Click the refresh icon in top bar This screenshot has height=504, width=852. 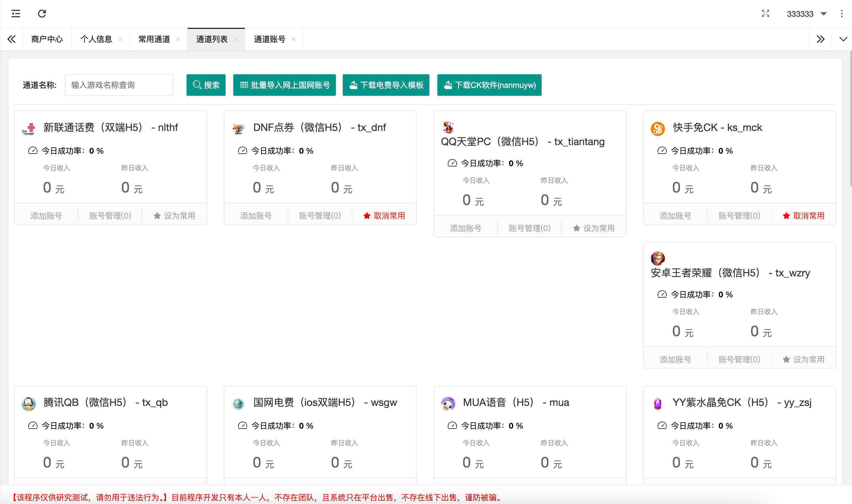[x=42, y=14]
